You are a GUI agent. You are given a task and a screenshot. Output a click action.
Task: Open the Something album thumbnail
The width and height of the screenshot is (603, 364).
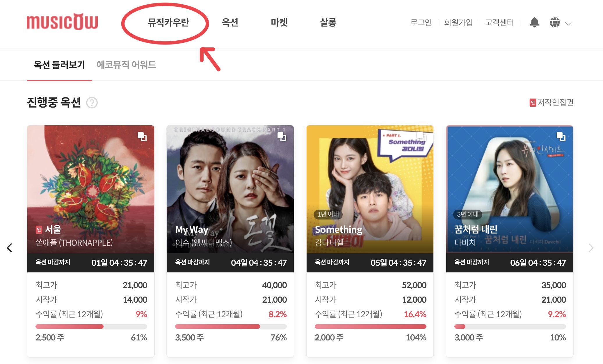370,189
